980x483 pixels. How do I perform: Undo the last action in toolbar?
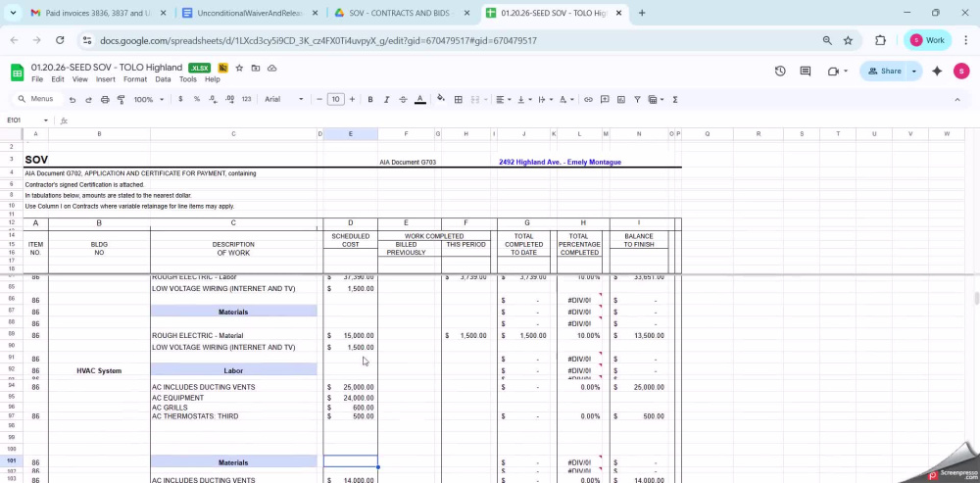coord(73,99)
